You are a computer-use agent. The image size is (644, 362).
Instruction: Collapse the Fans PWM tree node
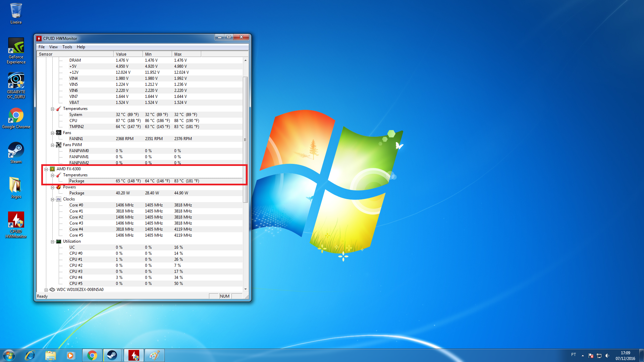(52, 145)
